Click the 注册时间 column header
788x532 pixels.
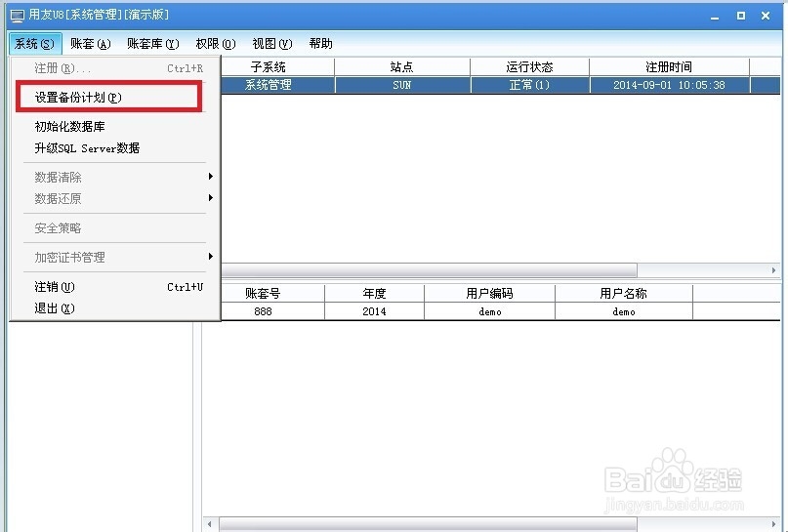[x=669, y=66]
